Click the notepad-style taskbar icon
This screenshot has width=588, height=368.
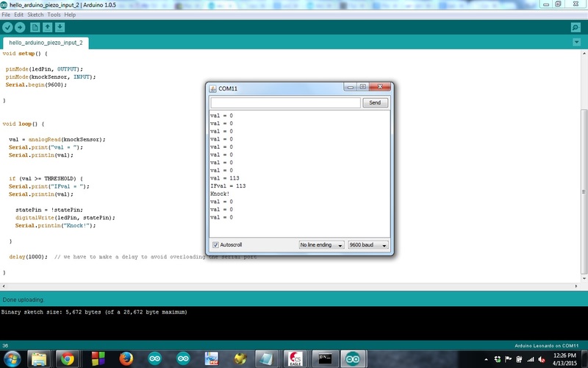pos(267,359)
